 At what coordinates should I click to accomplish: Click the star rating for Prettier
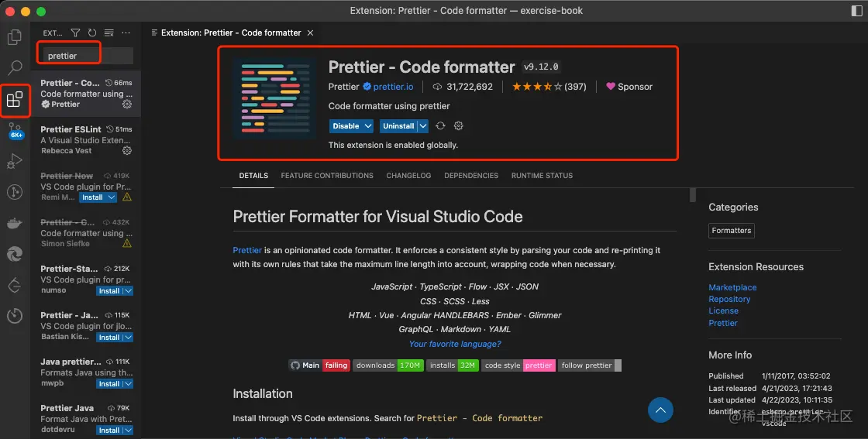pos(536,87)
